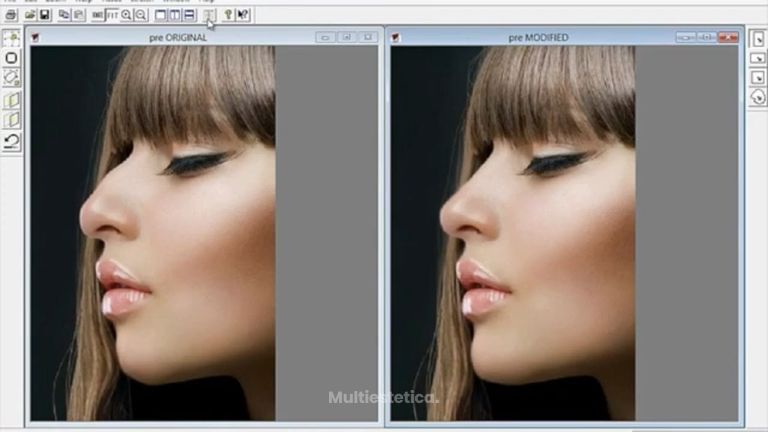This screenshot has width=768, height=432.
Task: Save with the floppy disk icon
Action: point(45,15)
